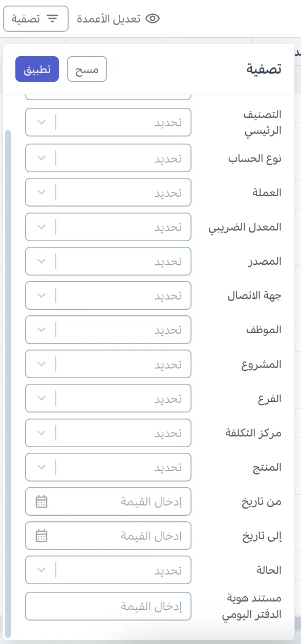Click the chevron arrow on the المنتج field
Viewport: 301px width, 644px height.
tap(41, 467)
